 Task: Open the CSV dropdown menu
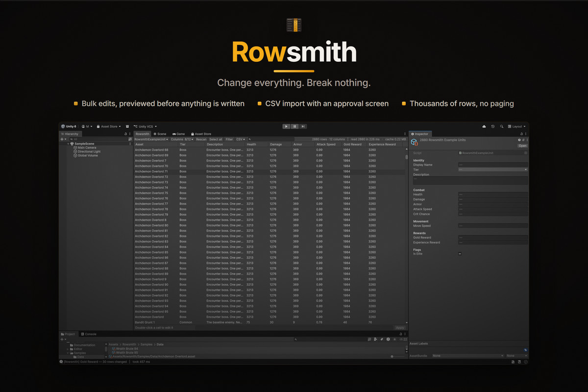[240, 139]
